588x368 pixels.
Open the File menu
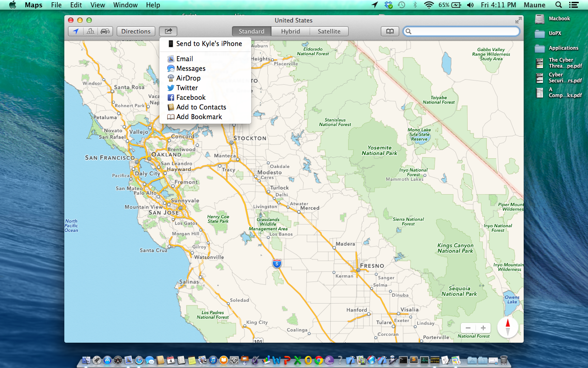tap(57, 5)
